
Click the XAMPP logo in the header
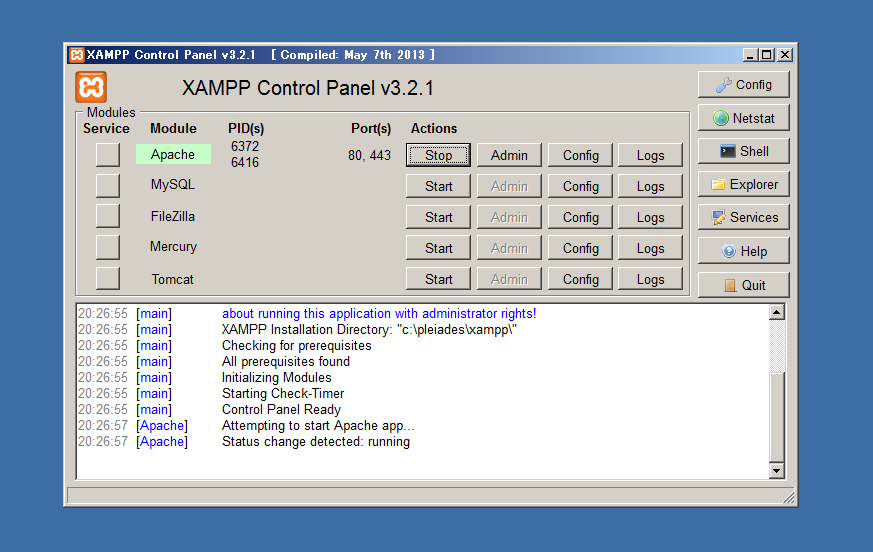click(91, 87)
